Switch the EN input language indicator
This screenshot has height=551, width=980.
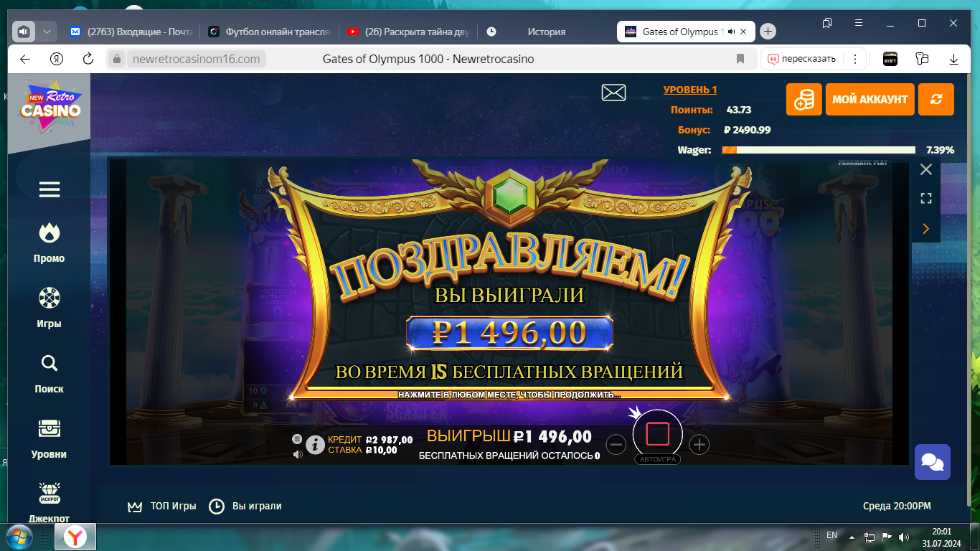click(x=832, y=535)
